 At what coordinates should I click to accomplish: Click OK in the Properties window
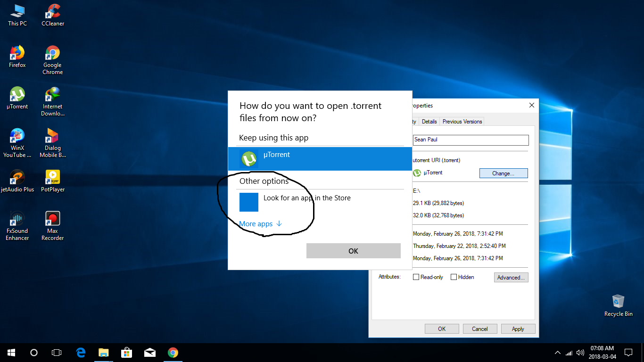coord(442,329)
